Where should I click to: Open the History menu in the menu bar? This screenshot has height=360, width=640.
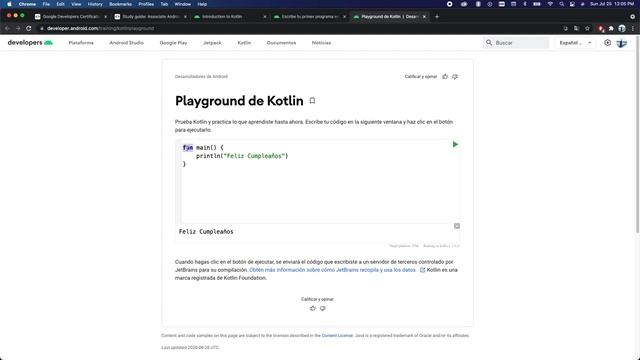(95, 4)
